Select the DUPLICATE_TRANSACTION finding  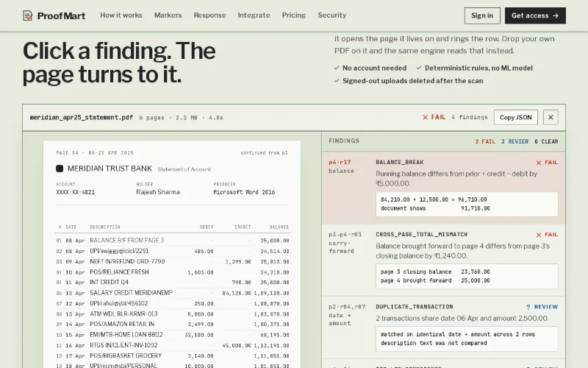tap(443, 328)
